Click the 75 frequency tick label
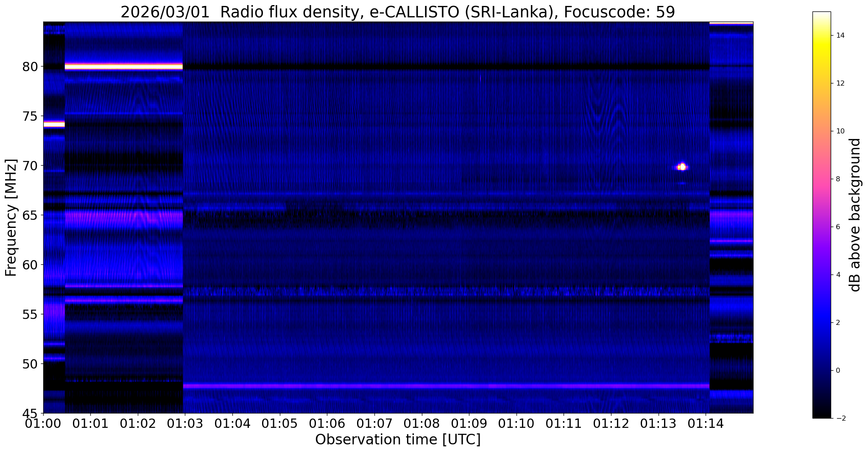 (30, 116)
